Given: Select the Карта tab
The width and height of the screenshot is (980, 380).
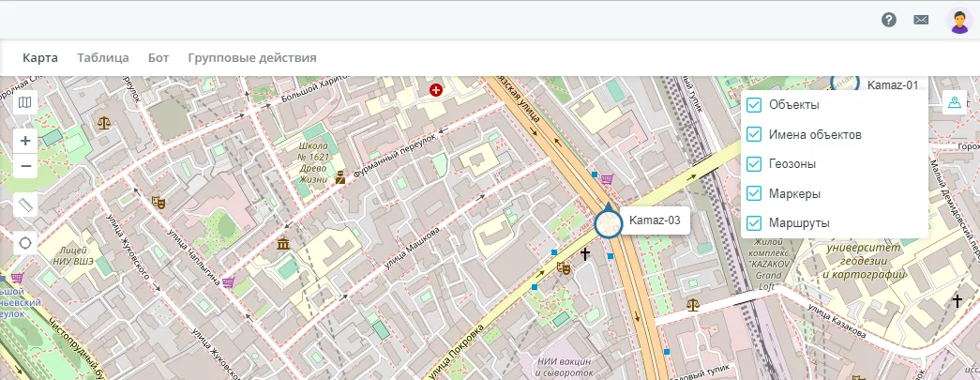Looking at the screenshot, I should coord(40,57).
